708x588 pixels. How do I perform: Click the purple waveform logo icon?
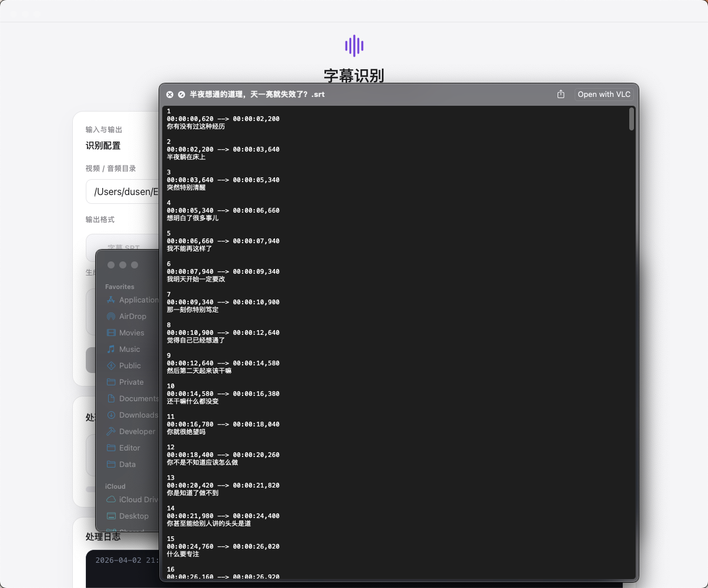(354, 46)
